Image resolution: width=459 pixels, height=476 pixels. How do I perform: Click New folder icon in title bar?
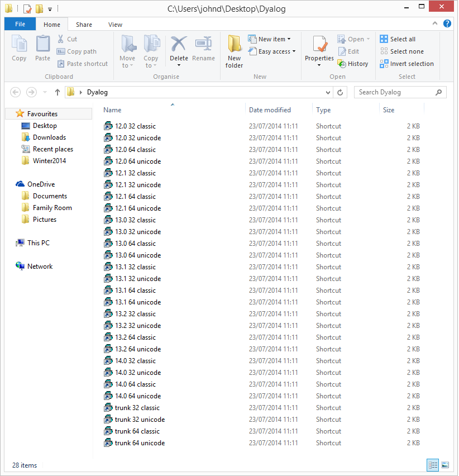pyautogui.click(x=40, y=9)
